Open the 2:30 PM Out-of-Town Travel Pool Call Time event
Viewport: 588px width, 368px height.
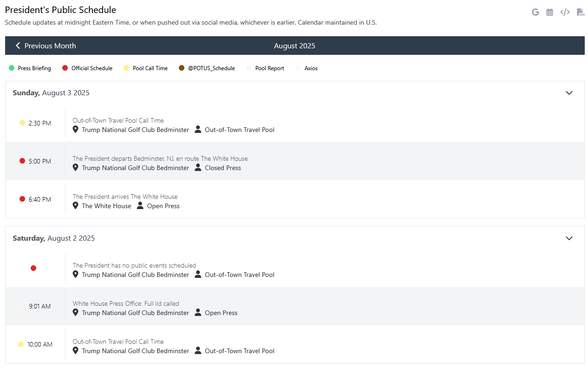[118, 120]
